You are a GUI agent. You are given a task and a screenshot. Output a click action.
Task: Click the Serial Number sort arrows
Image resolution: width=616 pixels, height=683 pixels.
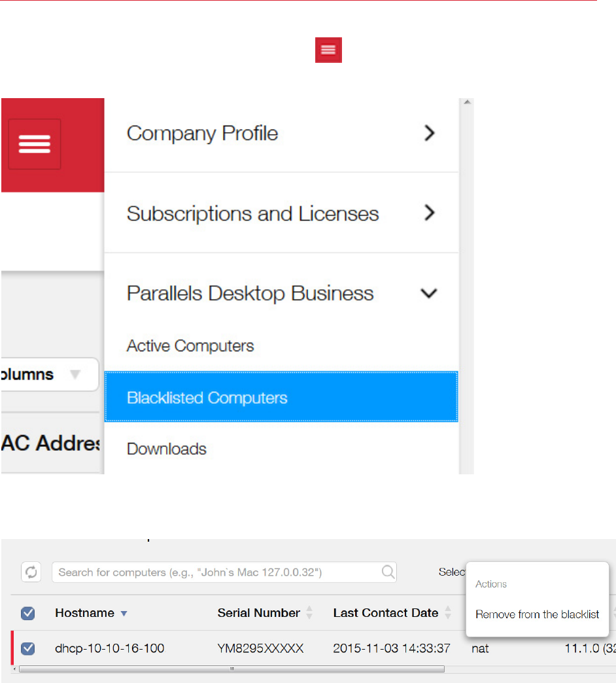309,613
